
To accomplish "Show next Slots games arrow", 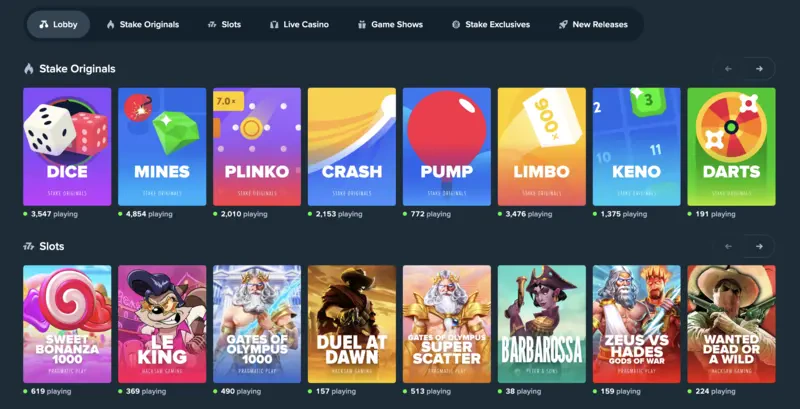I will pos(760,246).
